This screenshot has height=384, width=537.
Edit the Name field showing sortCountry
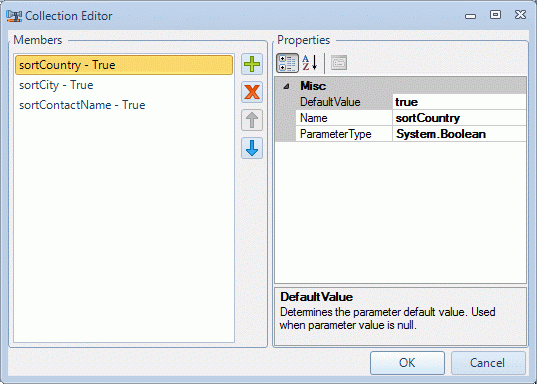[x=459, y=118]
